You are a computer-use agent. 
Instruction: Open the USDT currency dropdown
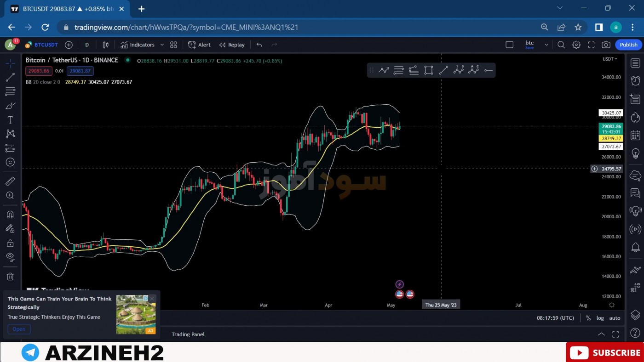[x=610, y=59]
